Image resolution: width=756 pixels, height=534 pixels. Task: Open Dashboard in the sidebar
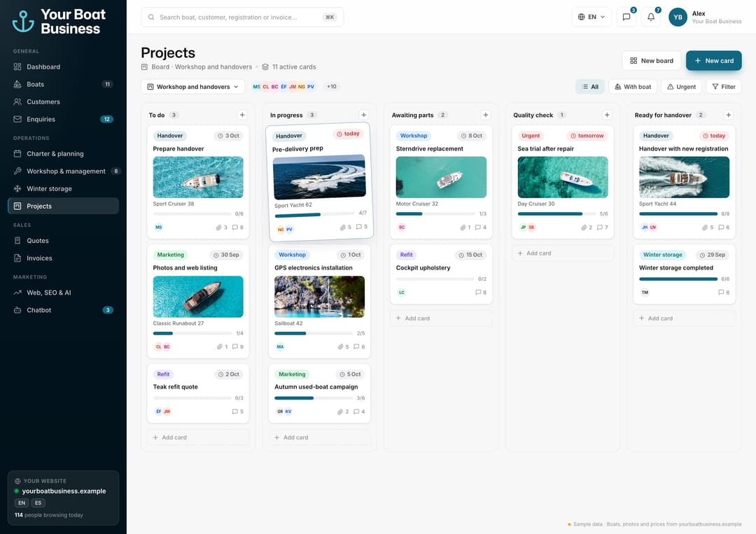pyautogui.click(x=63, y=67)
